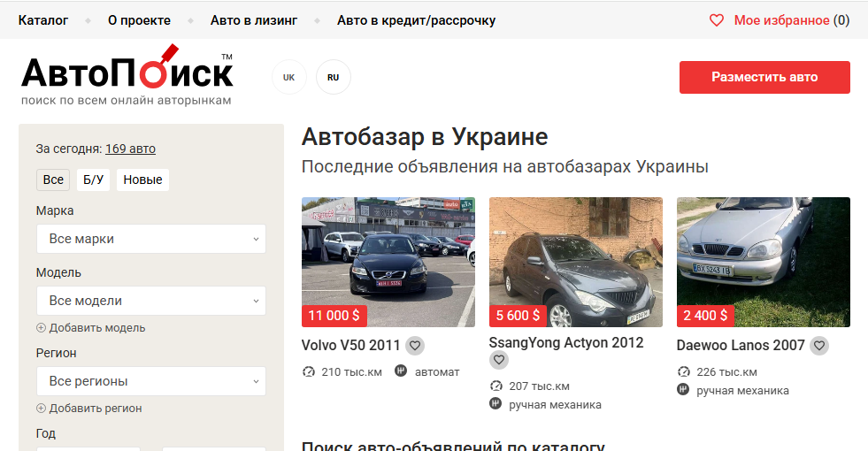Click gearbox icon under Daewoo Lanos

click(x=683, y=390)
